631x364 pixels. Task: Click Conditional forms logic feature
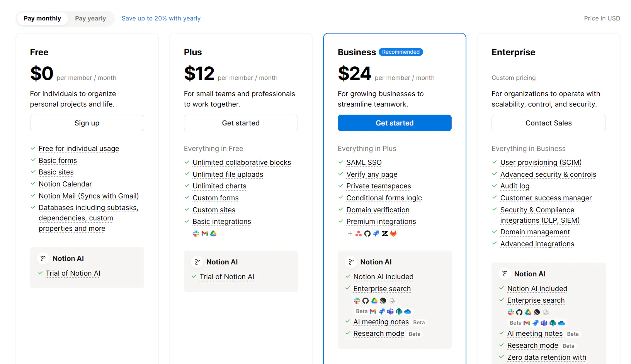coord(384,198)
